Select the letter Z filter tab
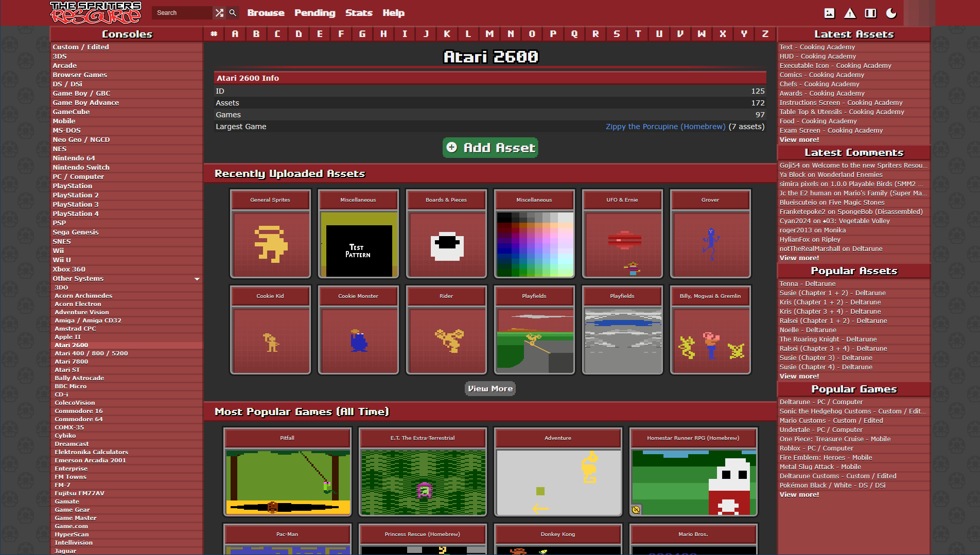 765,34
